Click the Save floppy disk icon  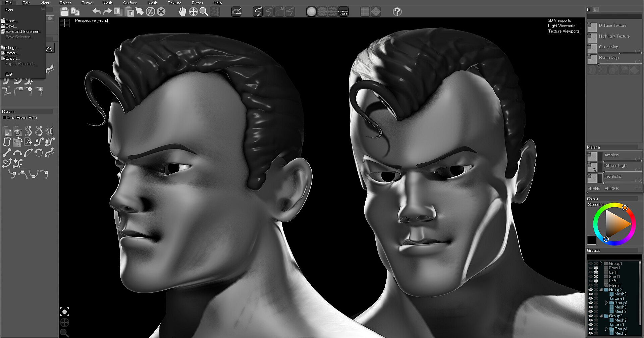(65, 12)
